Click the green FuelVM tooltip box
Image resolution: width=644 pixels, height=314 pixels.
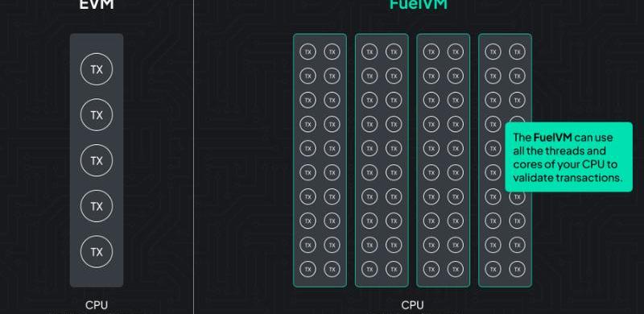[x=568, y=156]
